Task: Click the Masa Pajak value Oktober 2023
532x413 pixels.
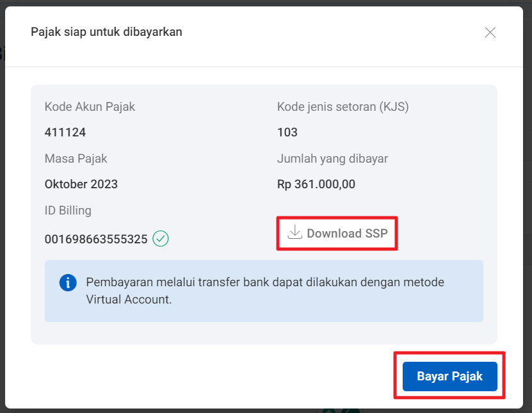Action: pos(81,184)
